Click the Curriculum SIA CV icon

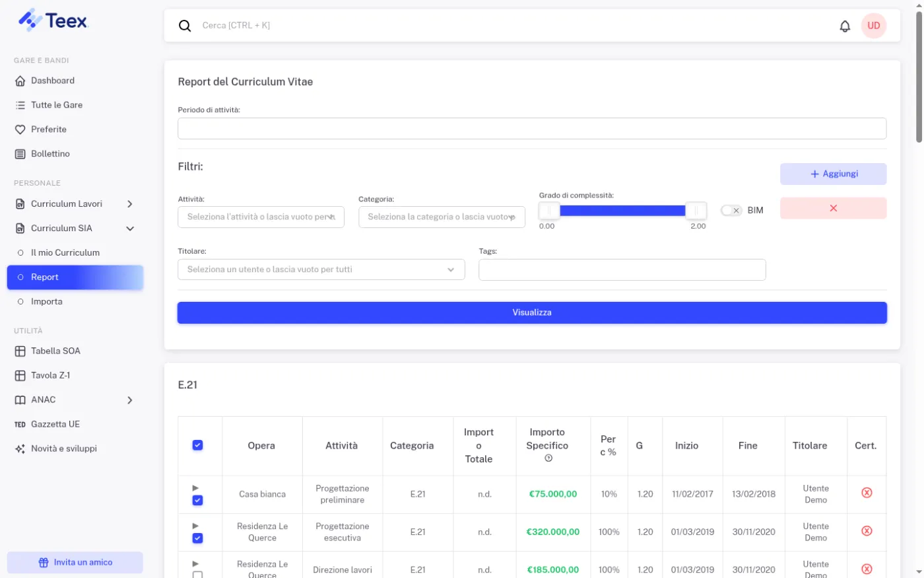click(x=20, y=229)
